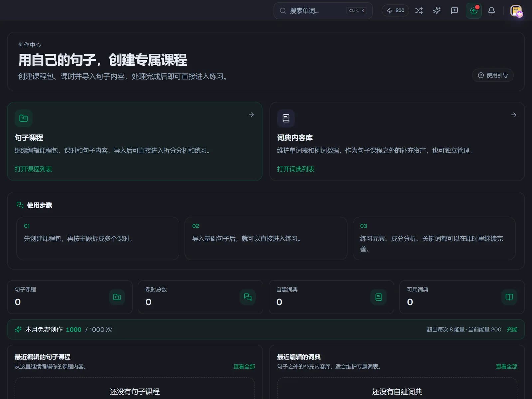Screen dimensions: 532x399
Task: Click the shuffle random icon in header
Action: click(419, 11)
